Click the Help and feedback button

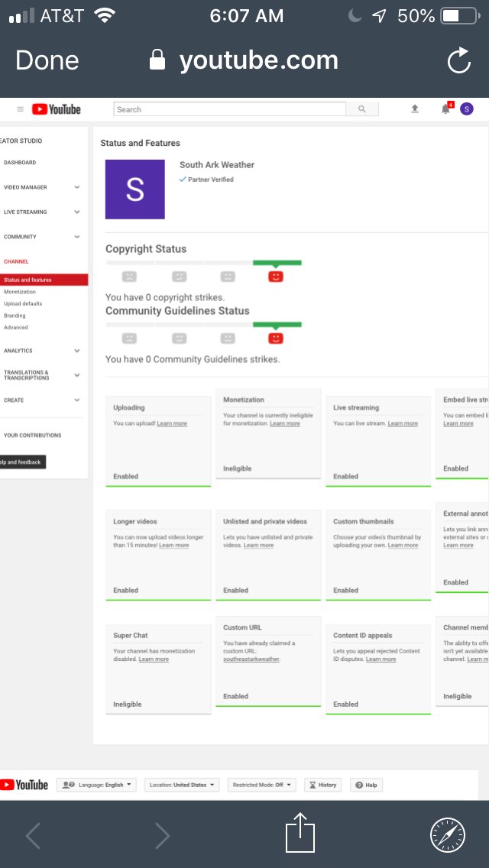click(x=21, y=462)
